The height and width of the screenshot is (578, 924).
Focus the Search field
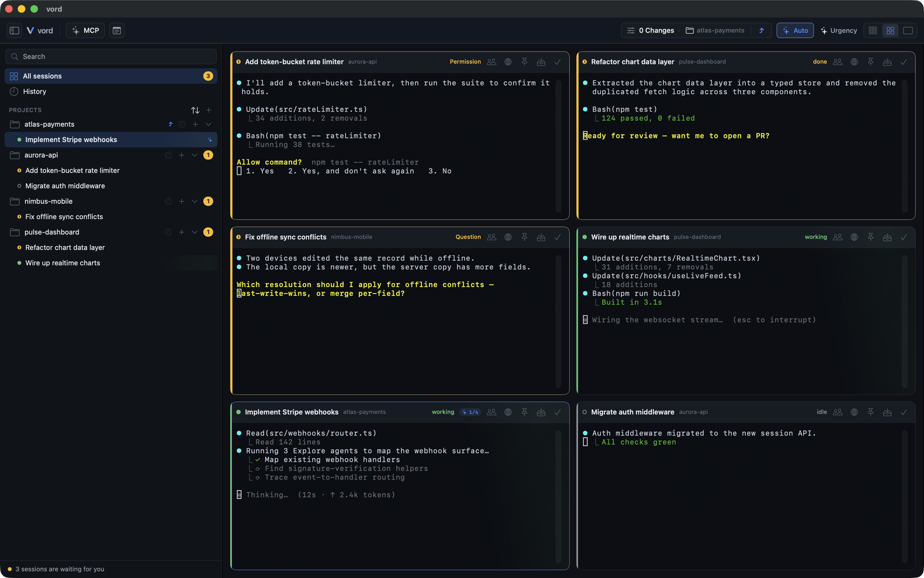coord(111,56)
